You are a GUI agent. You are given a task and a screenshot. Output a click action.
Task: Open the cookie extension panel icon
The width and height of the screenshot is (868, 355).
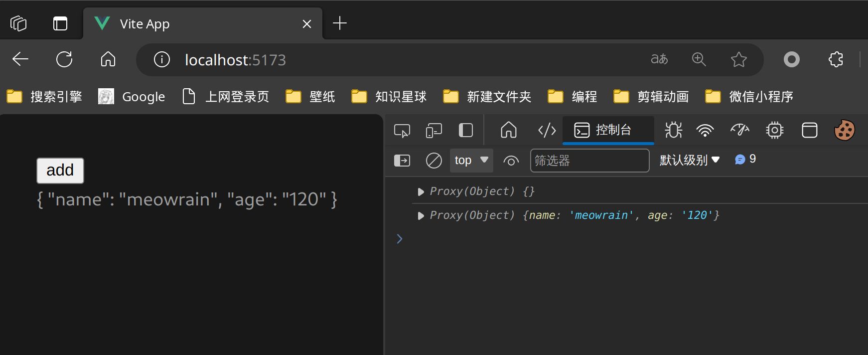pos(844,130)
